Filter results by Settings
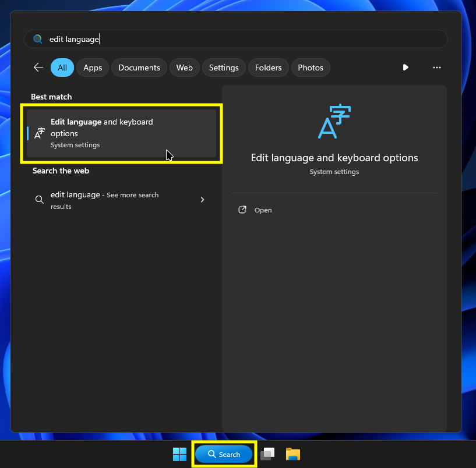This screenshot has width=476, height=468. [224, 68]
